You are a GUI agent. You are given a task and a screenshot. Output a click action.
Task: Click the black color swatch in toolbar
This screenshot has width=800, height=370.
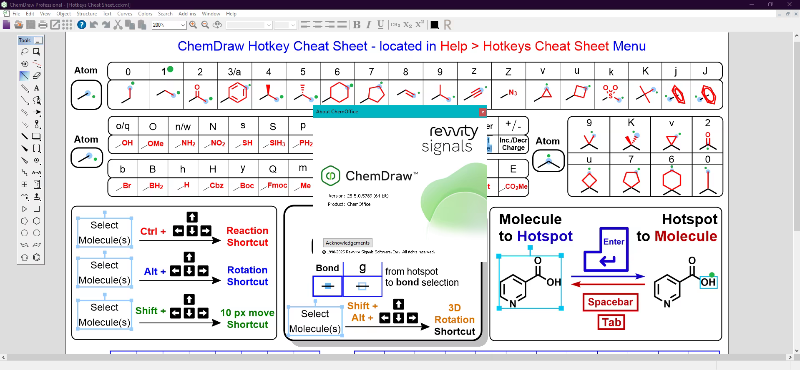pos(434,24)
